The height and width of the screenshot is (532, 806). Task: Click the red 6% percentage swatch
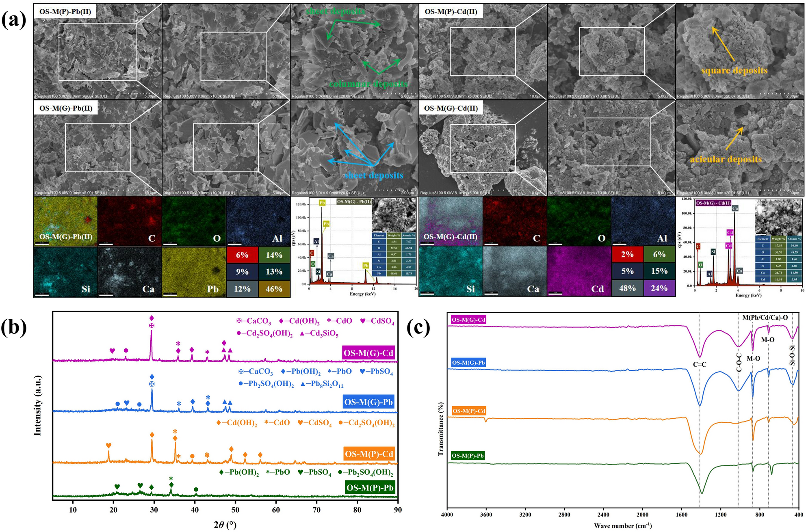tap(242, 255)
